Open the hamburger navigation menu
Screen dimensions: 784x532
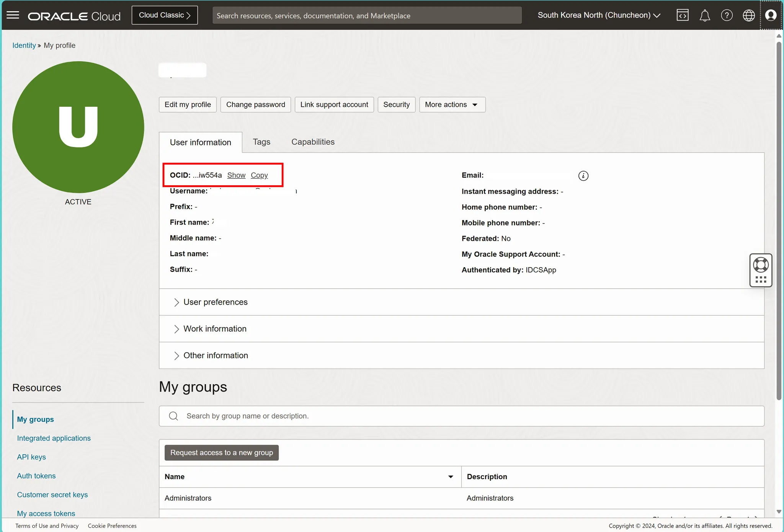(13, 15)
